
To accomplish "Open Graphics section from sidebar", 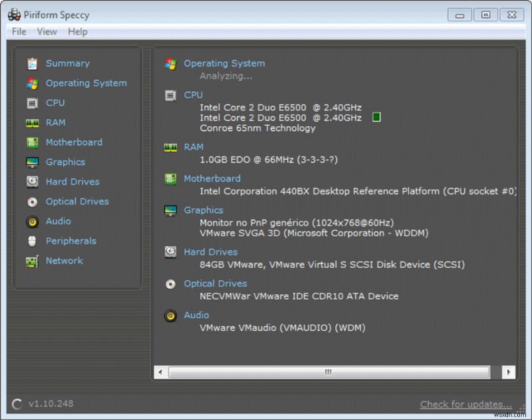I will point(65,162).
